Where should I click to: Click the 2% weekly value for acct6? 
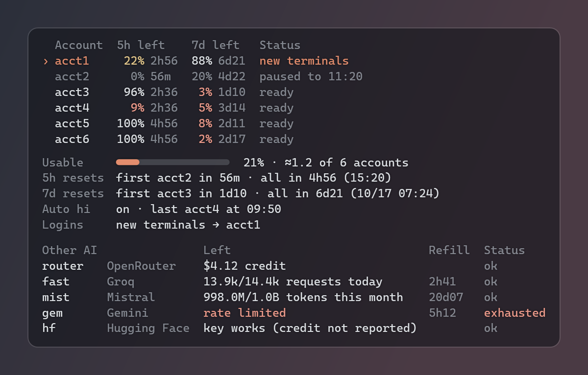tap(205, 140)
